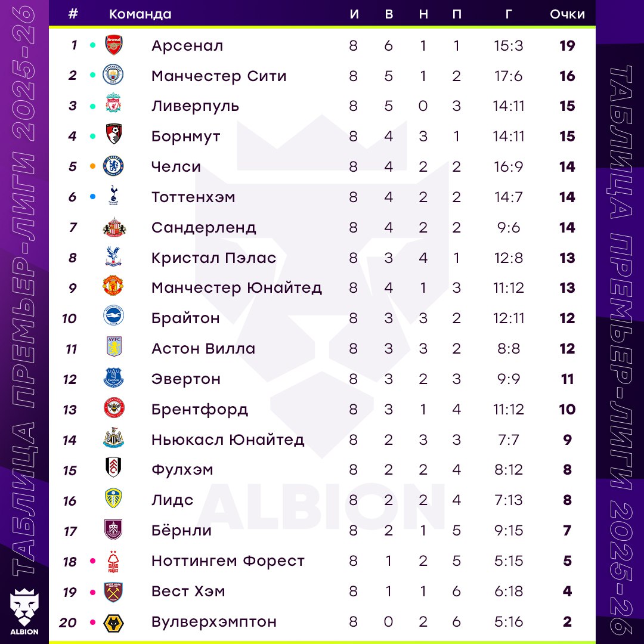Image resolution: width=644 pixels, height=644 pixels.
Task: Click the Manchester United crest
Action: coord(113,287)
